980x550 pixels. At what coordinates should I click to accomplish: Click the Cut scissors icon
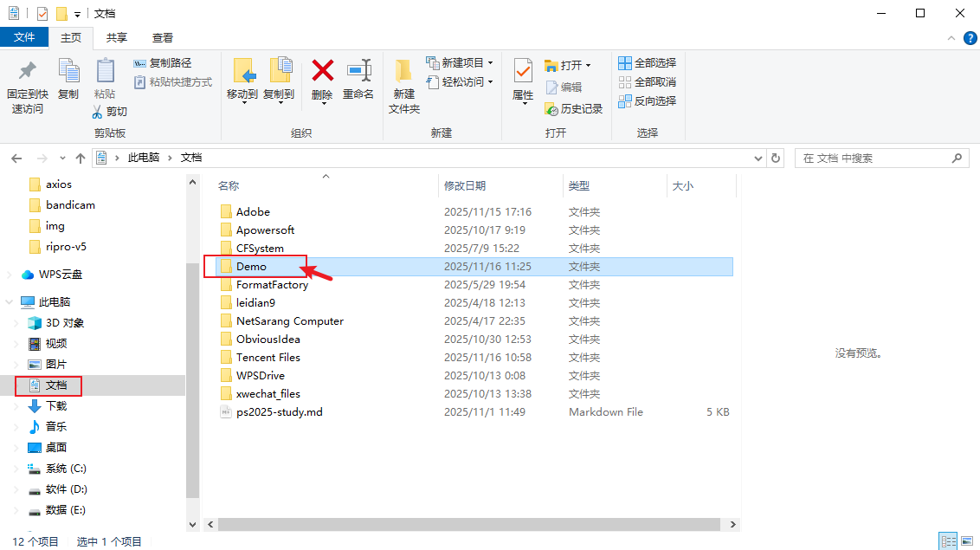click(x=99, y=112)
